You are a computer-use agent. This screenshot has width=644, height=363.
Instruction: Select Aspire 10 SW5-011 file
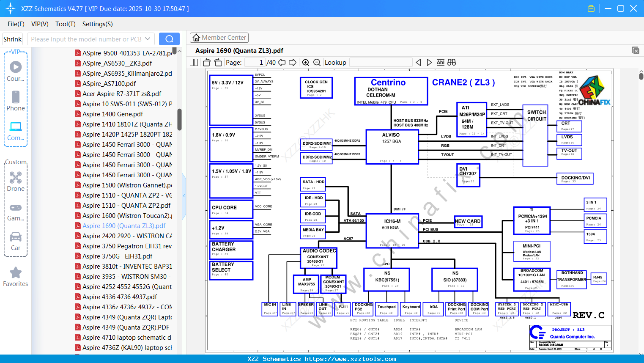[x=127, y=104]
